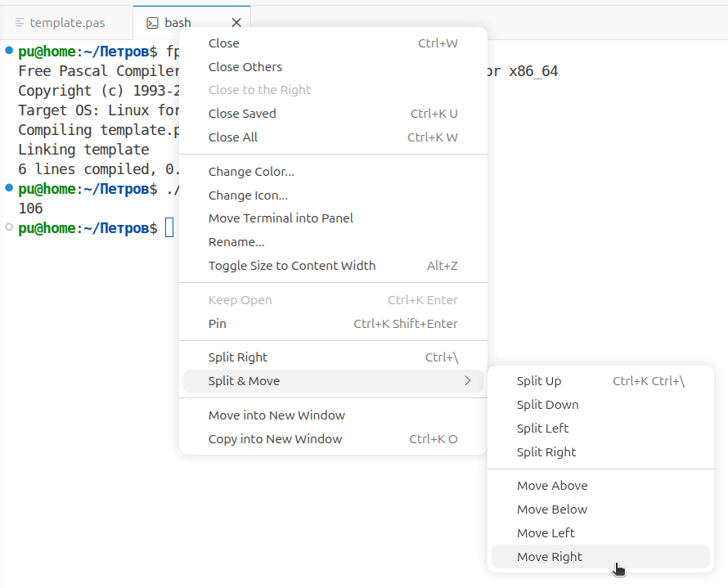Expand the Split & Move submenu arrow
The image size is (728, 588).
click(467, 381)
